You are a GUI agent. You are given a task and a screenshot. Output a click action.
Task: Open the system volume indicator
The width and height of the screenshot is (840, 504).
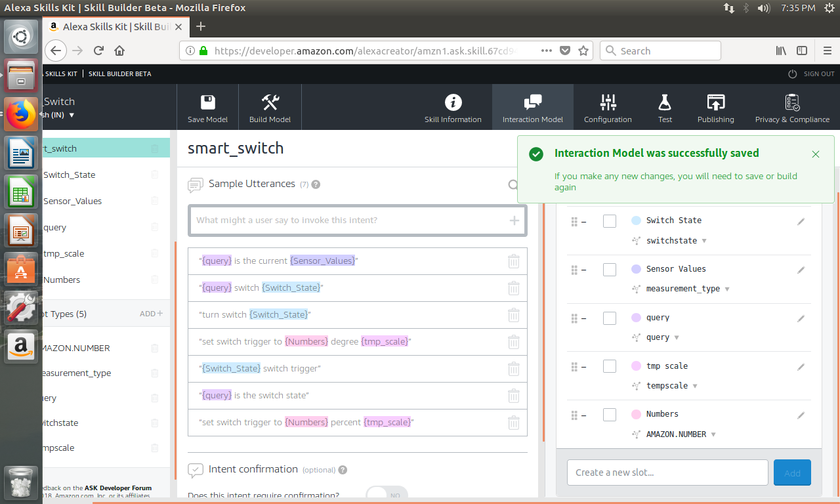click(x=763, y=8)
